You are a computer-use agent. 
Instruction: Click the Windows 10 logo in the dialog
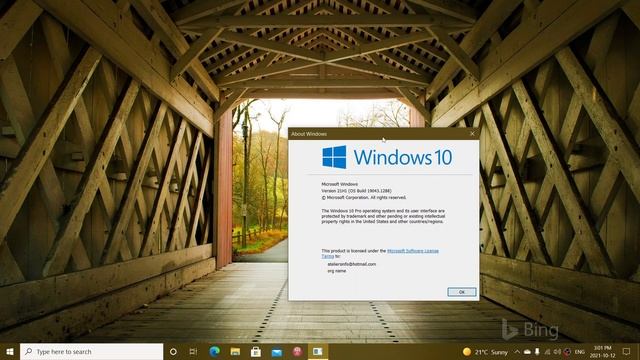click(387, 157)
